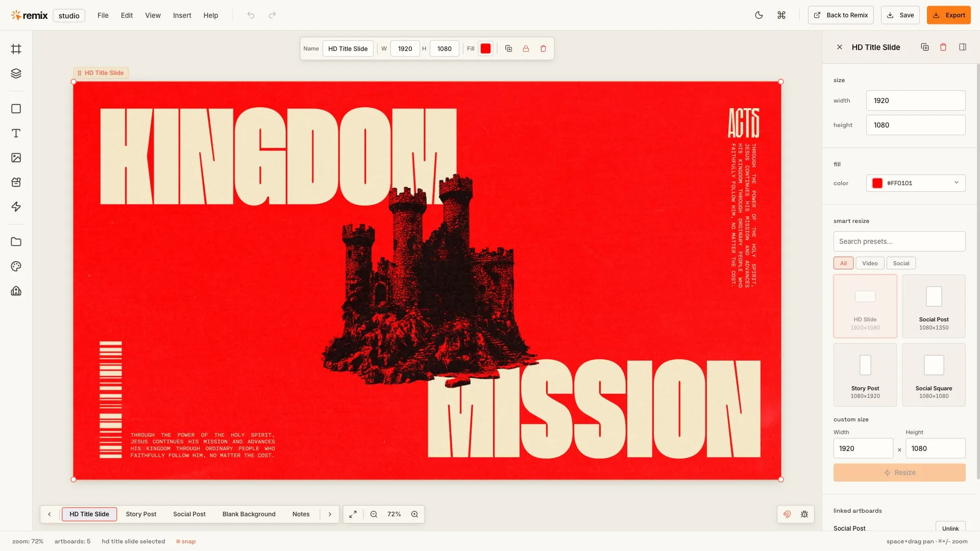Switch to Social Post artboard tab
The height and width of the screenshot is (551, 980).
(x=189, y=514)
